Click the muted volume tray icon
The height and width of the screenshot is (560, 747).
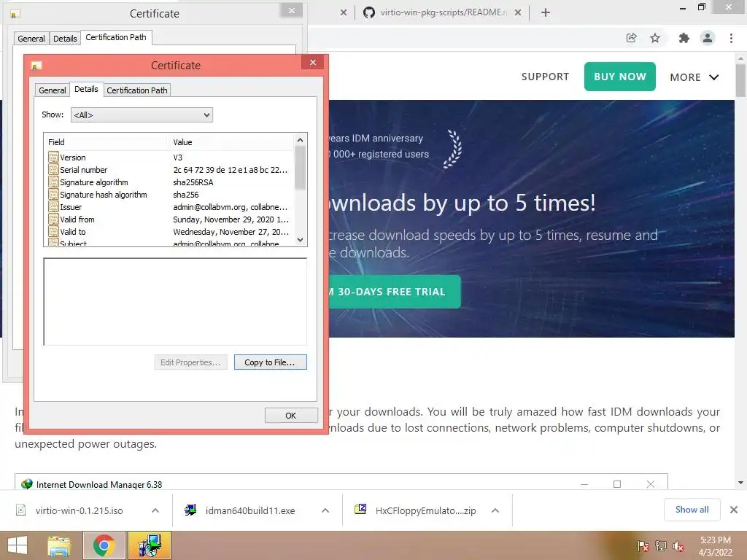coord(678,546)
